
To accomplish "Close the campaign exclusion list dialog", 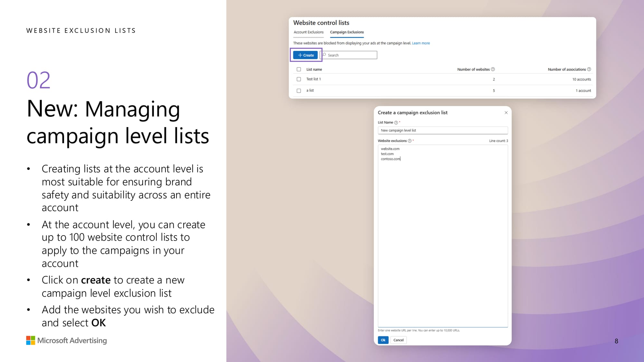I will pyautogui.click(x=506, y=113).
